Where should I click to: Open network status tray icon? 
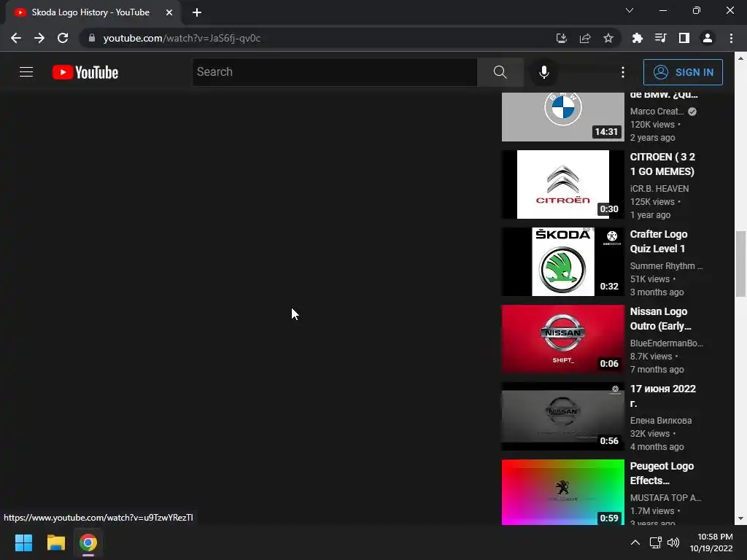click(x=656, y=542)
